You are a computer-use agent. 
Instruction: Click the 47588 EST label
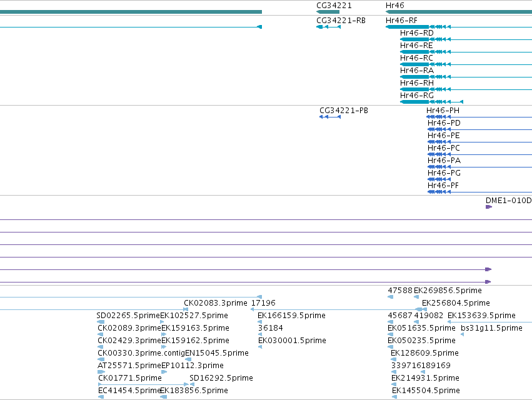pyautogui.click(x=400, y=291)
